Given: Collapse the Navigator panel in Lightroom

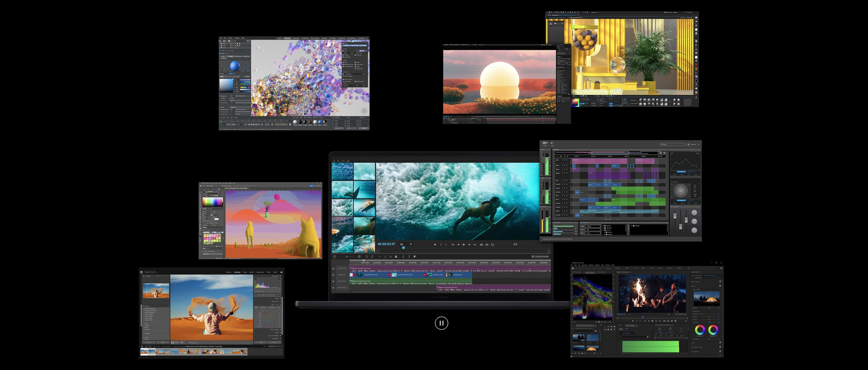Looking at the screenshot, I should point(143,276).
